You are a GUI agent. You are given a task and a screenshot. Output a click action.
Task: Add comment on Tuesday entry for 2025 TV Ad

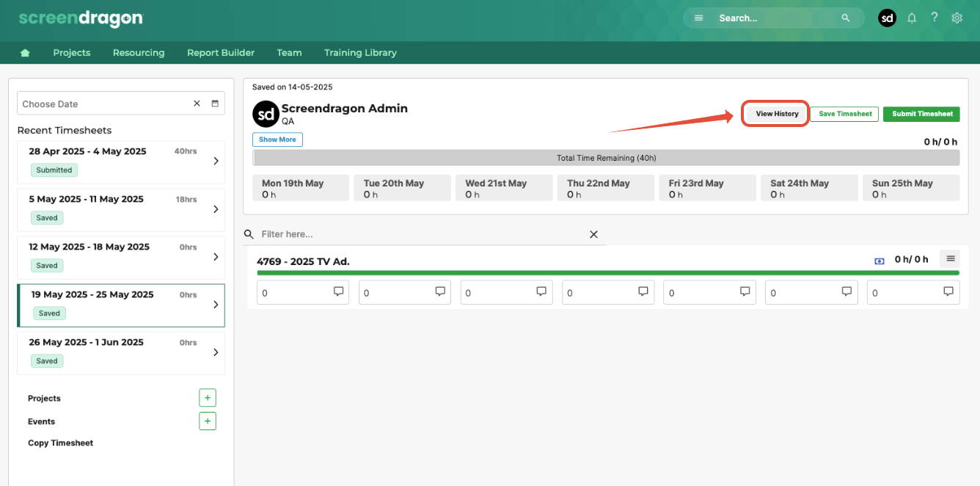(440, 291)
